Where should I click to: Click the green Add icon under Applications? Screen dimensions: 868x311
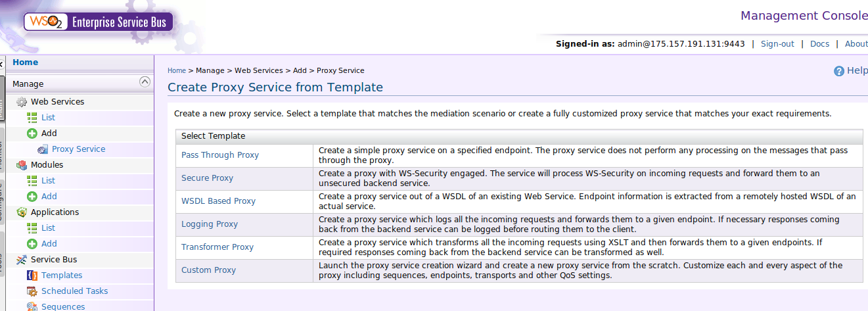pyautogui.click(x=32, y=244)
